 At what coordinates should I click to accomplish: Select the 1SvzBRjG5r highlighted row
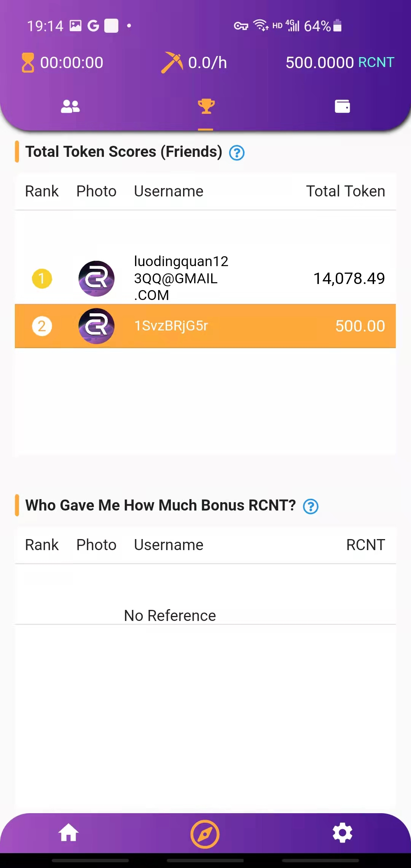pyautogui.click(x=205, y=326)
